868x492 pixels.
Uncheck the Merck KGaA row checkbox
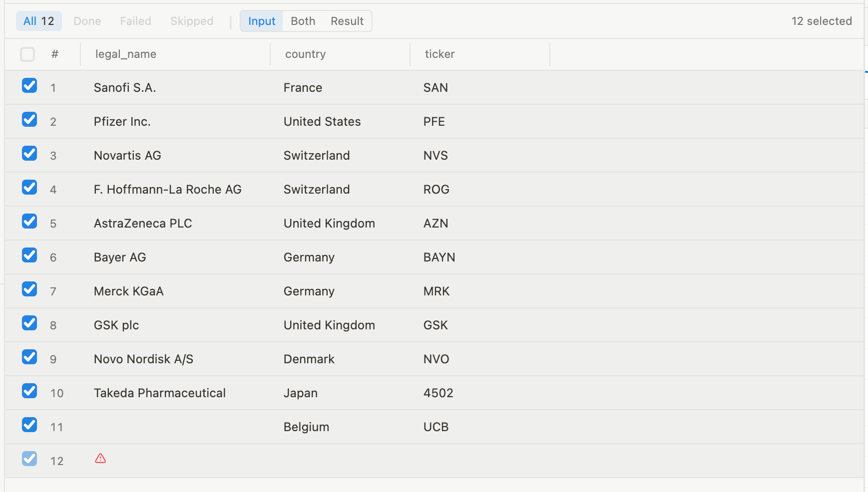tap(29, 289)
